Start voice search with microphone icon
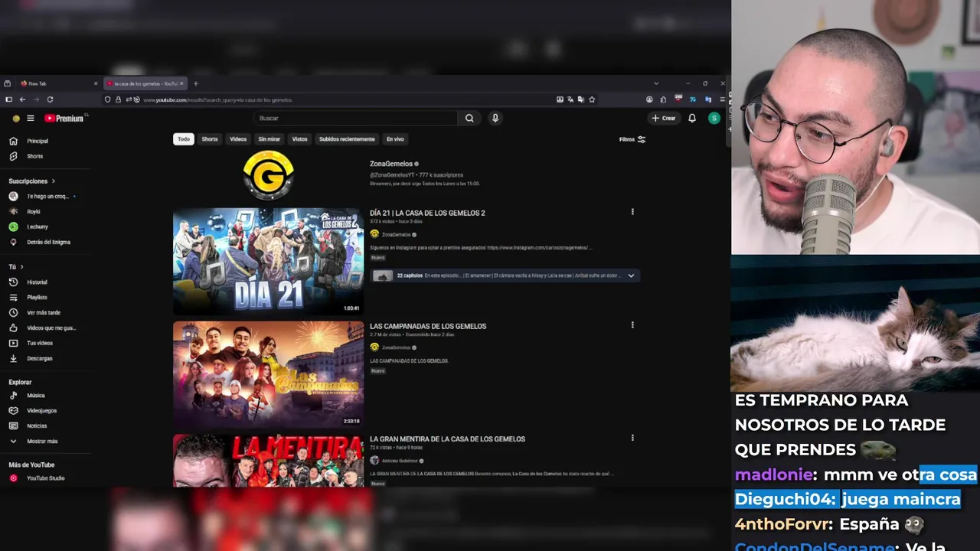 495,119
